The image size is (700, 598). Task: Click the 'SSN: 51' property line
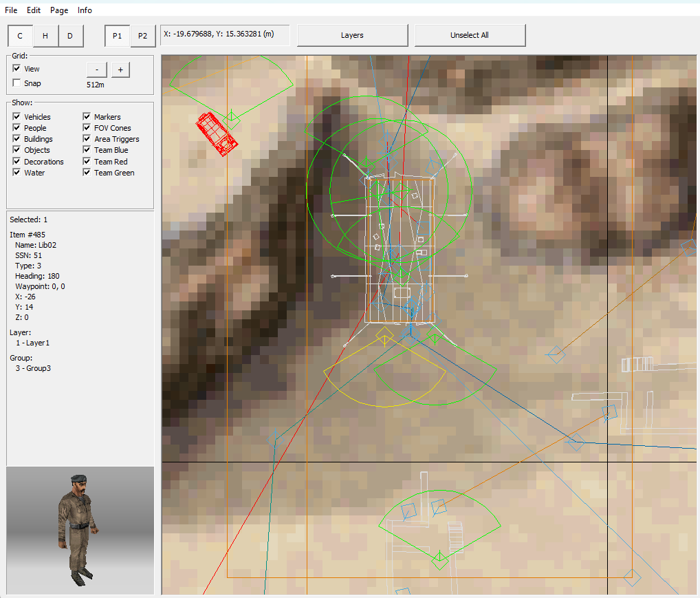pos(29,255)
